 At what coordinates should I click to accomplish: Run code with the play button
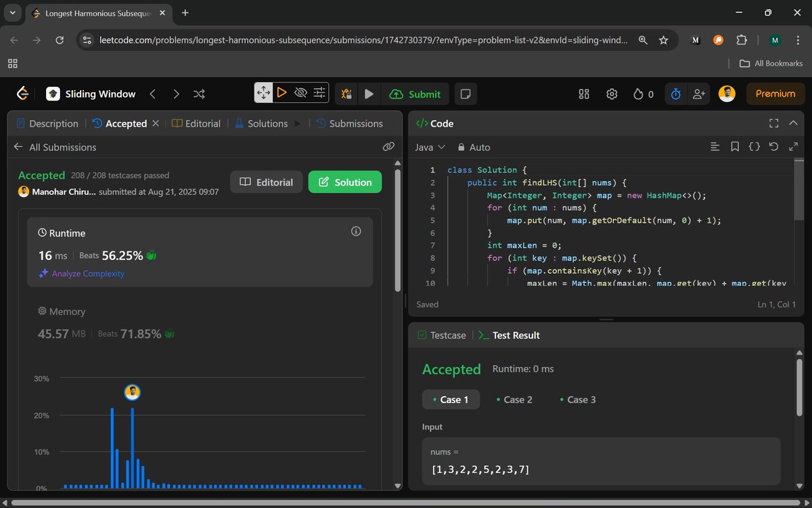[x=369, y=94]
